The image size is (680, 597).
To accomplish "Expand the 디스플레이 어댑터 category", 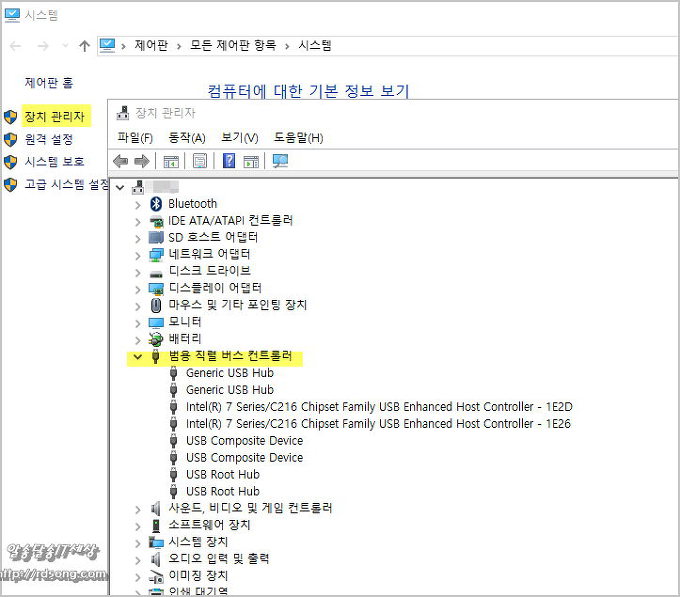I will point(138,288).
